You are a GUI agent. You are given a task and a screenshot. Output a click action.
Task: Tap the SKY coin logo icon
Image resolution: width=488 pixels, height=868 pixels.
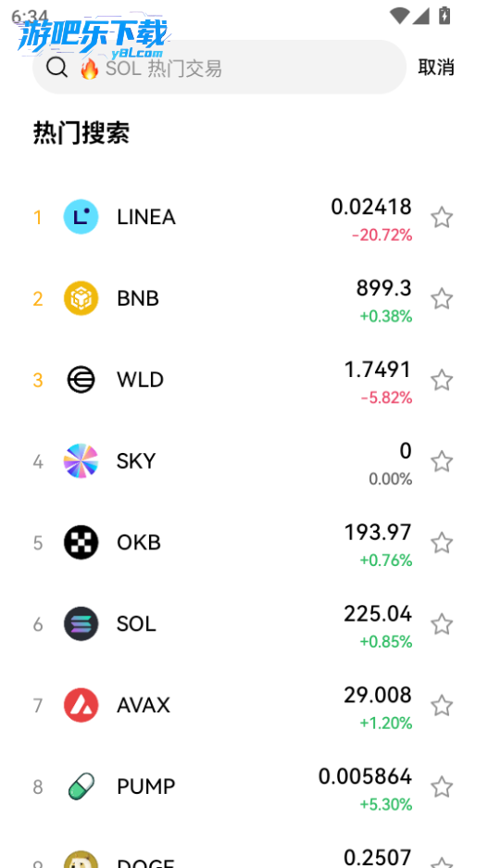pyautogui.click(x=81, y=461)
